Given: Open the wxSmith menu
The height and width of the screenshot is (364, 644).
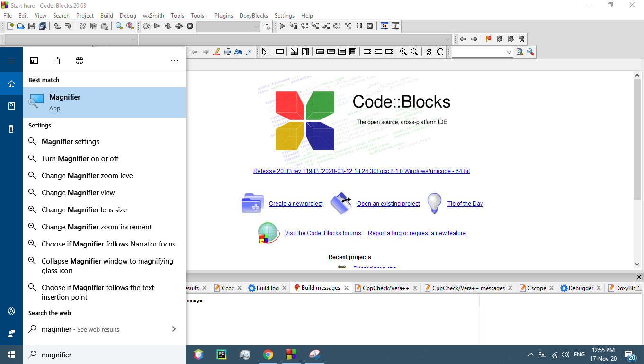Looking at the screenshot, I should tap(153, 15).
